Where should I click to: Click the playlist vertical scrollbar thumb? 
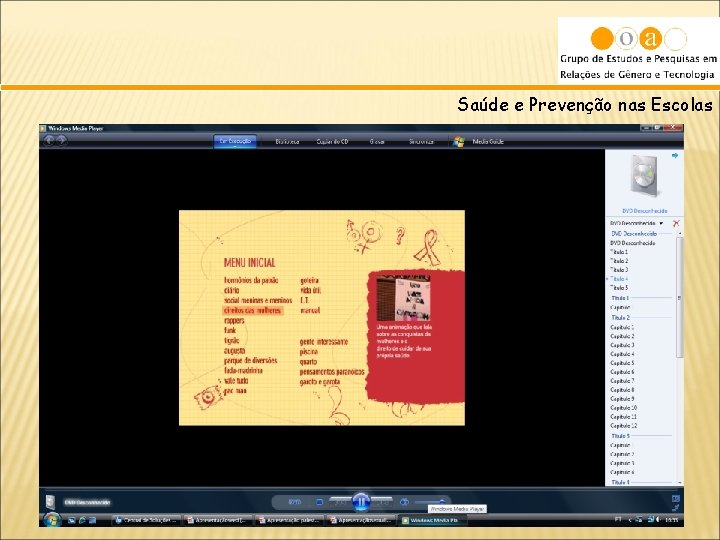click(x=680, y=298)
